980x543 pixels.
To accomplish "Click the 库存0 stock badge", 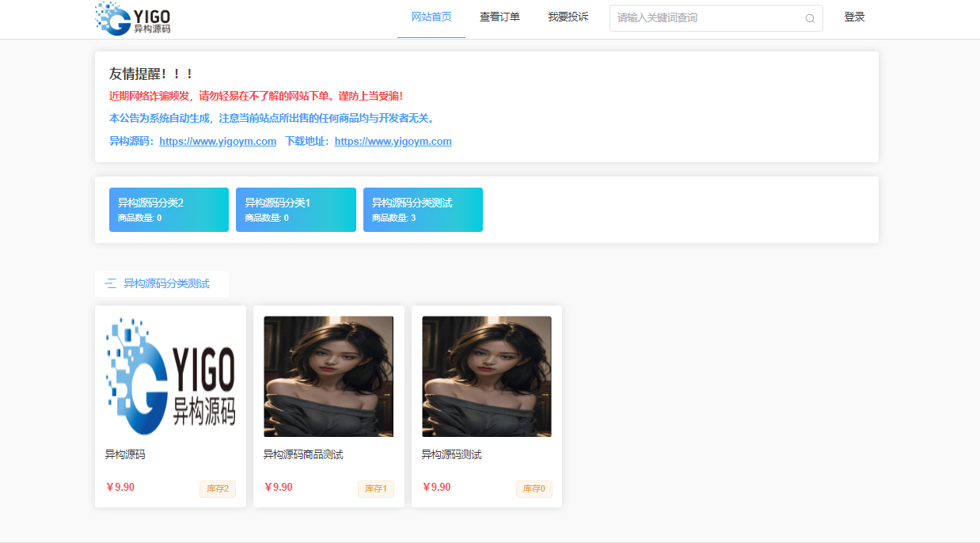I will (534, 488).
